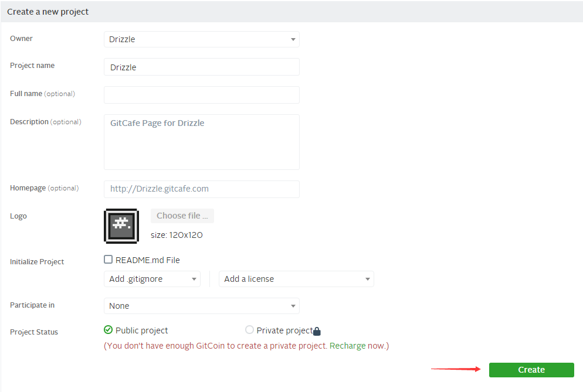
Task: Click the Participate in dropdown arrow
Action: pos(293,306)
